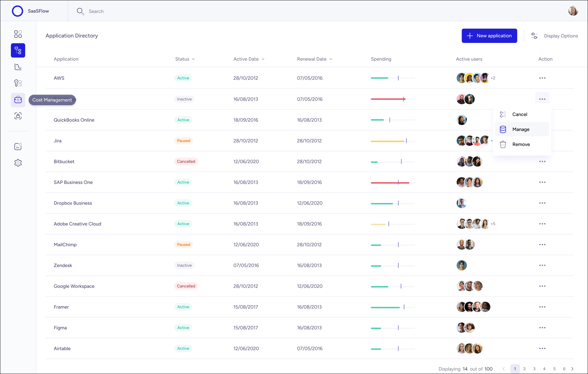
Task: Choose Remove in the open context menu
Action: (x=521, y=144)
